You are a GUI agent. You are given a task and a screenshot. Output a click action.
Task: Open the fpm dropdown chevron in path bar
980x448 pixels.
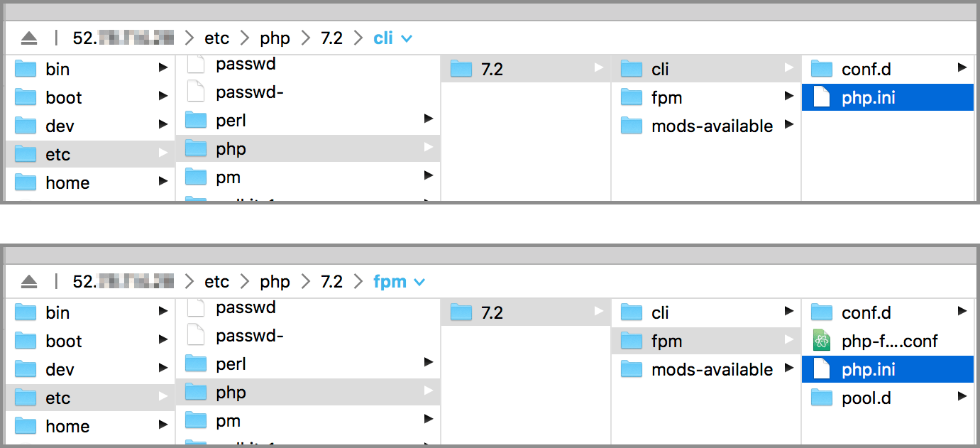pyautogui.click(x=419, y=283)
